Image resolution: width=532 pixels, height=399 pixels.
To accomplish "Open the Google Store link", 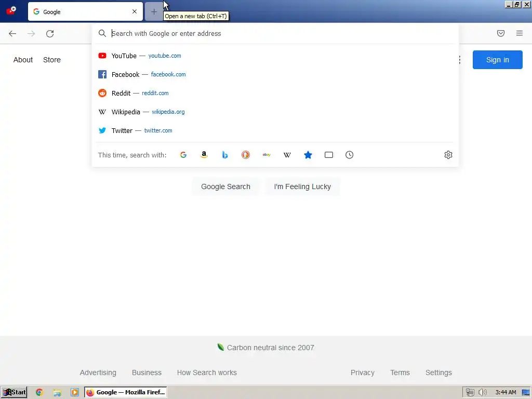I will (x=52, y=60).
